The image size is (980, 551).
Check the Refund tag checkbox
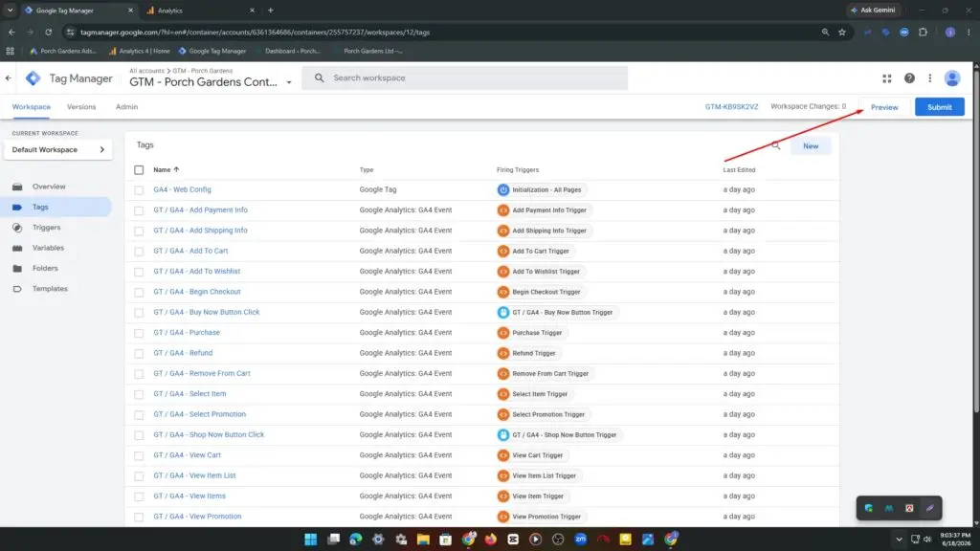(x=139, y=353)
